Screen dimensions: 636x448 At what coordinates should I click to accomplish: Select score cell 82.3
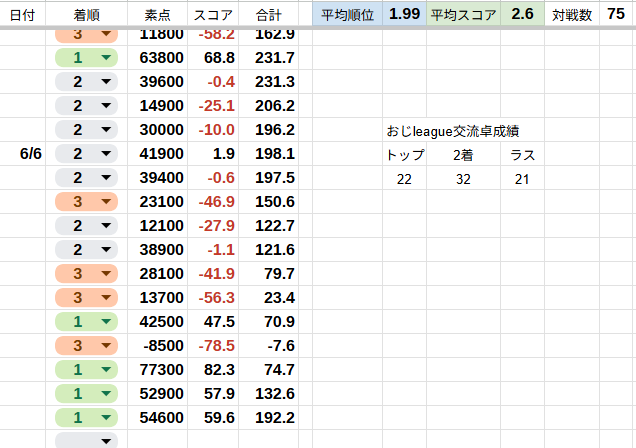click(213, 369)
